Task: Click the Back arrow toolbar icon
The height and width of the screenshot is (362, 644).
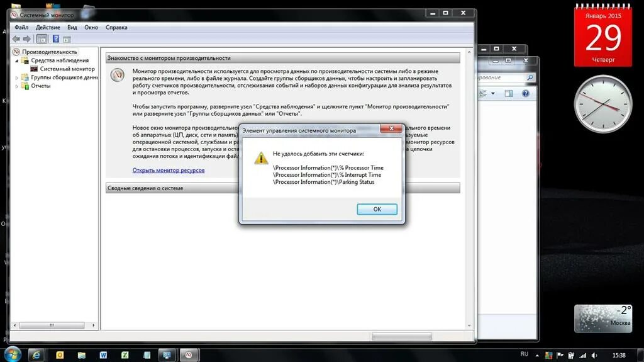Action: click(x=16, y=39)
